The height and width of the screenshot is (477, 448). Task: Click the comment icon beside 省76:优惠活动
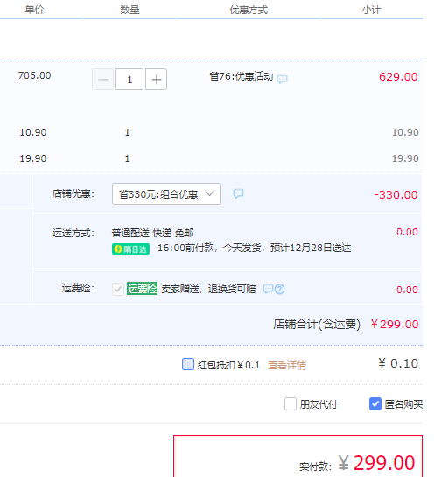[x=282, y=79]
